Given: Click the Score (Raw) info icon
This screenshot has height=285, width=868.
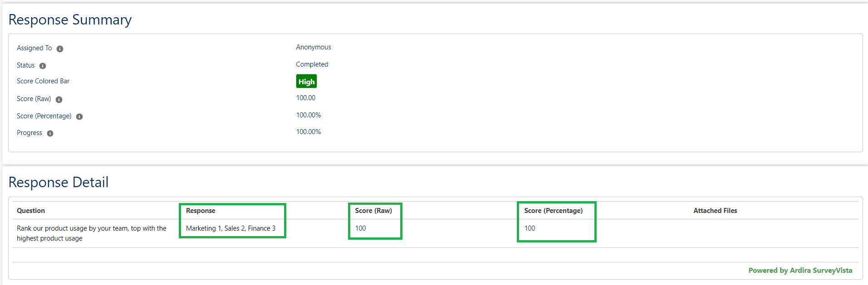Looking at the screenshot, I should tap(59, 99).
